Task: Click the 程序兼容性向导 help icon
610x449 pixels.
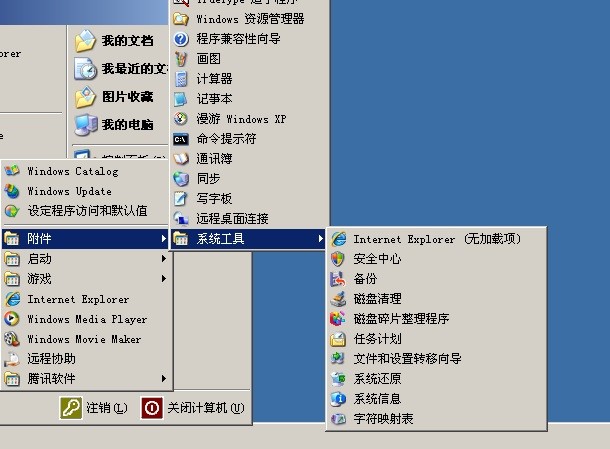Action: 181,39
